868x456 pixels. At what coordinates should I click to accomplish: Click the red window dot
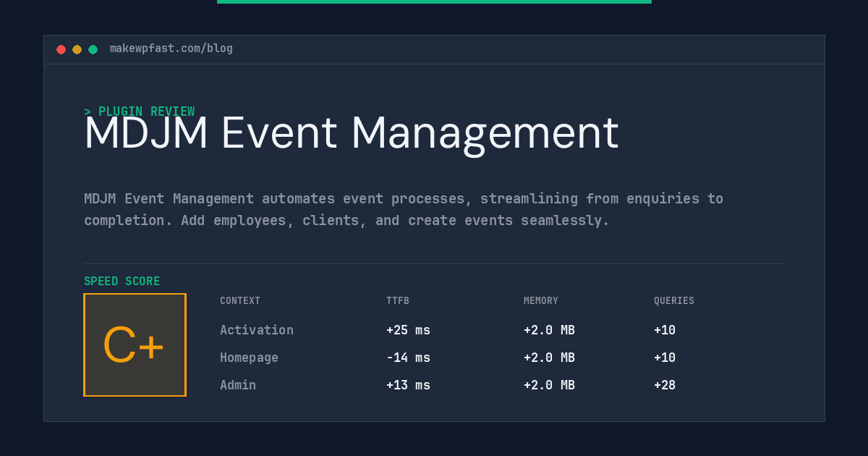pos(61,49)
